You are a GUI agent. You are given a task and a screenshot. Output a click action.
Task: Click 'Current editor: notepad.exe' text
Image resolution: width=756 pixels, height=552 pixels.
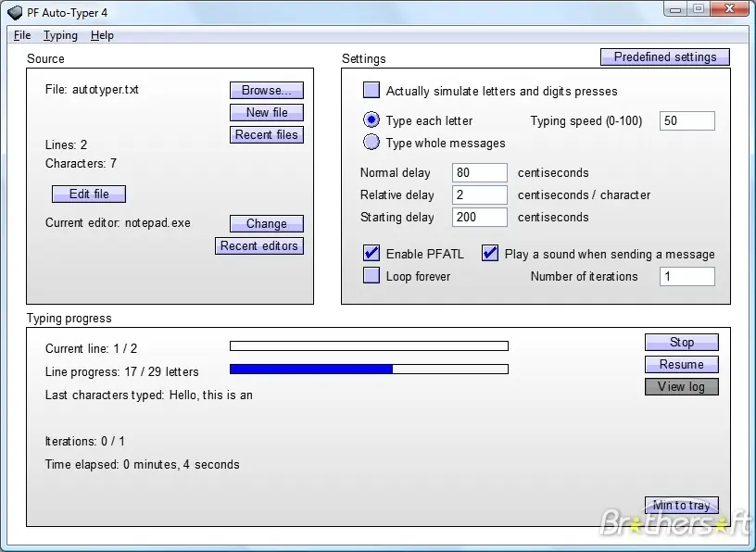(118, 222)
